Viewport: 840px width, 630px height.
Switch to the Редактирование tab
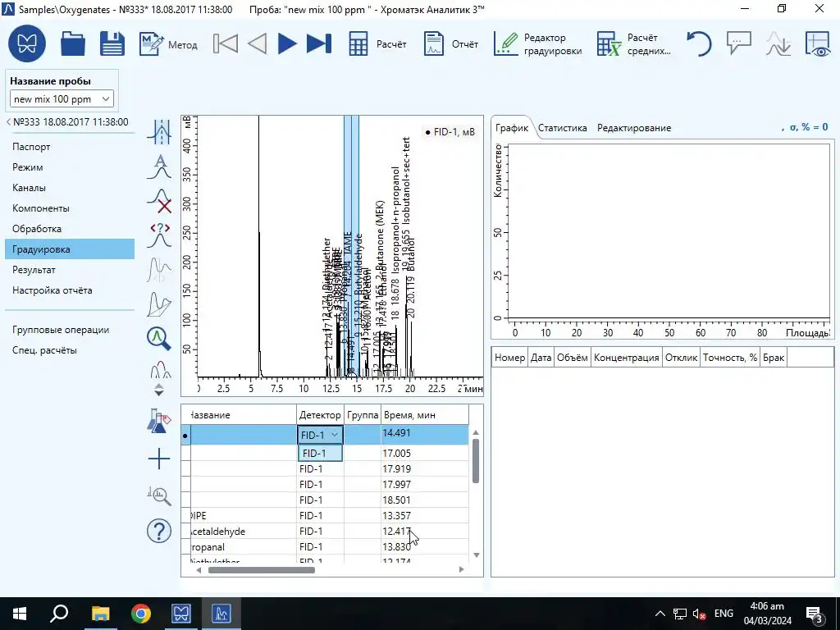coord(634,128)
